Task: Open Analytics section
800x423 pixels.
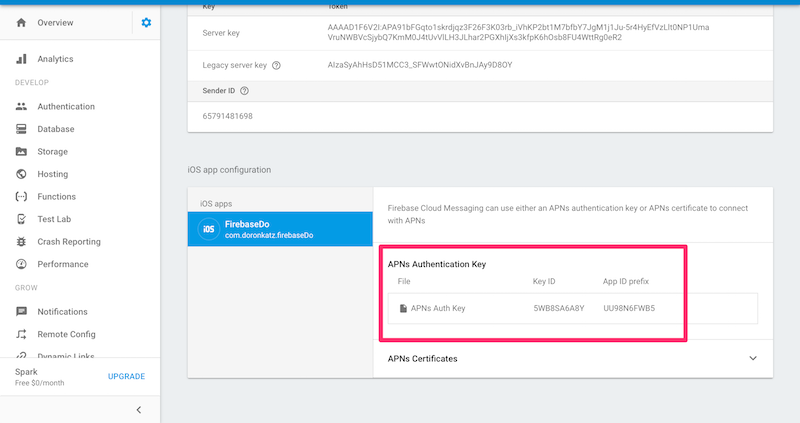Action: click(55, 59)
